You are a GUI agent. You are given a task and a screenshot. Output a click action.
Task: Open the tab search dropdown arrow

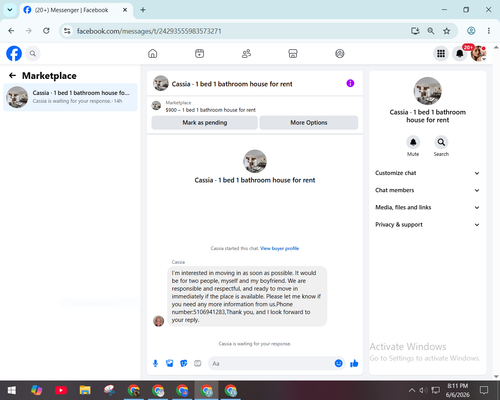tap(10, 10)
